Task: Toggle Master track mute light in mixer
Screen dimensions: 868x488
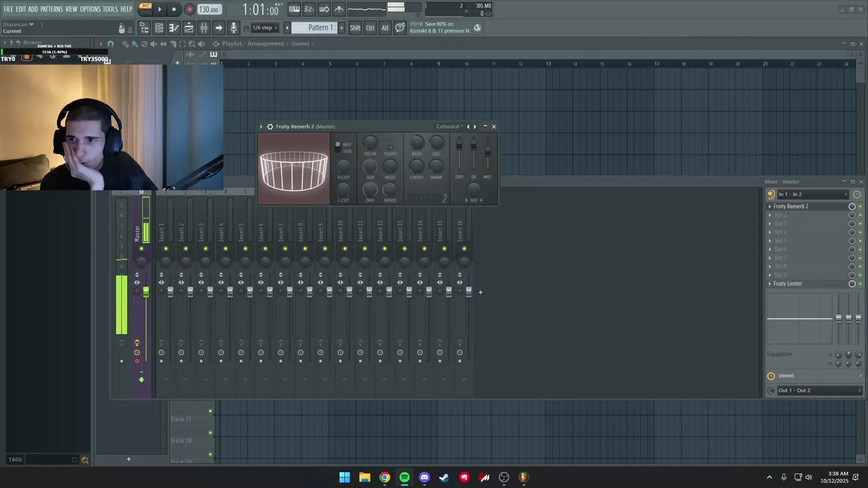Action: coord(141,248)
